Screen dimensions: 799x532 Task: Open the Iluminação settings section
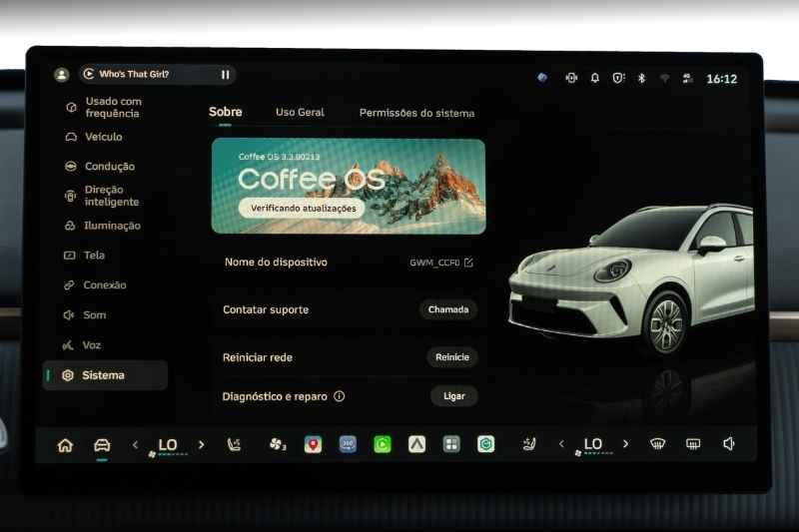pos(103,226)
